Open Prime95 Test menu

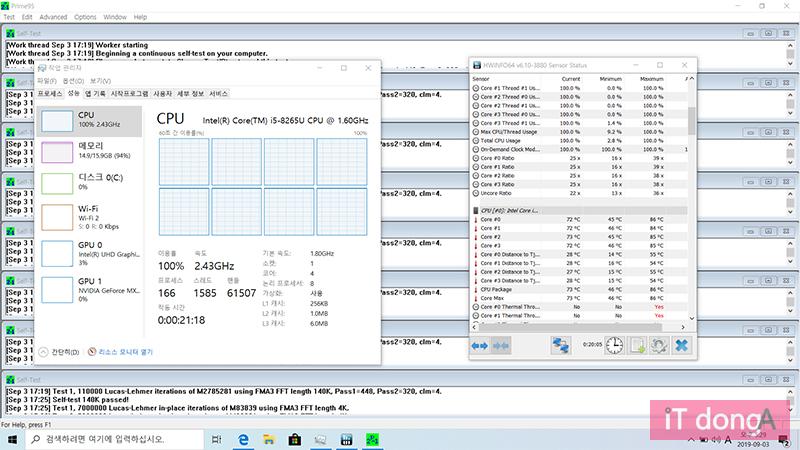point(9,17)
